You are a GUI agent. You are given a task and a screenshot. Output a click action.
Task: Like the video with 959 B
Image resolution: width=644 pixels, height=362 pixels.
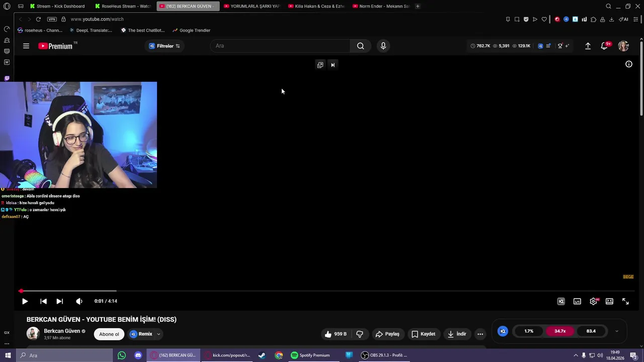(335, 334)
